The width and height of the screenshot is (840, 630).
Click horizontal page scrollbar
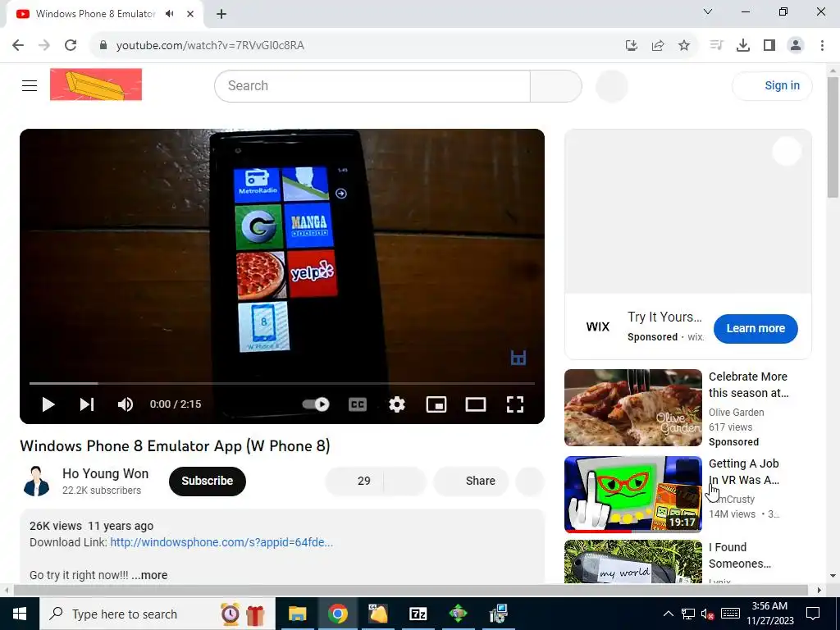coord(411,591)
